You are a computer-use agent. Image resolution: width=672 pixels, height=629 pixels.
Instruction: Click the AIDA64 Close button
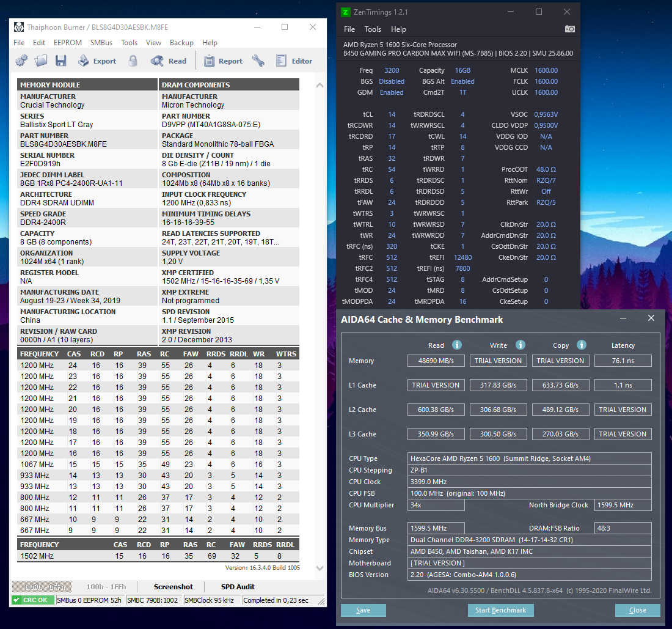pos(637,609)
